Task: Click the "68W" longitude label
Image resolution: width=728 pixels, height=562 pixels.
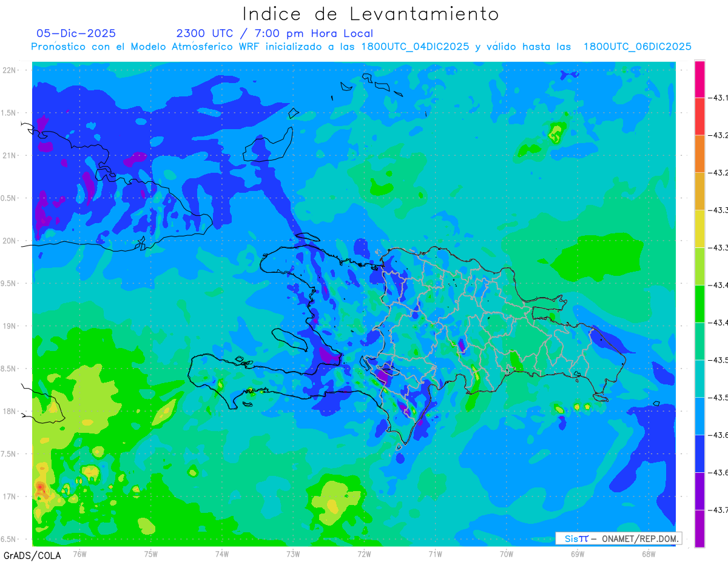Action: tap(649, 554)
